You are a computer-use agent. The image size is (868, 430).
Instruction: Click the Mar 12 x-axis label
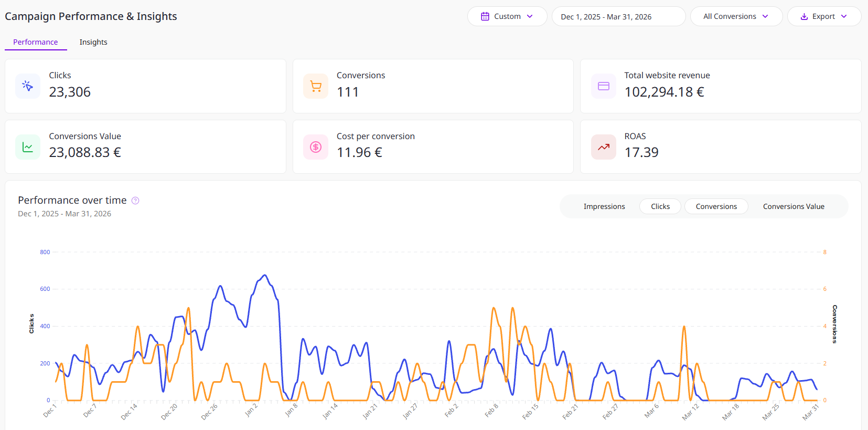pos(691,412)
